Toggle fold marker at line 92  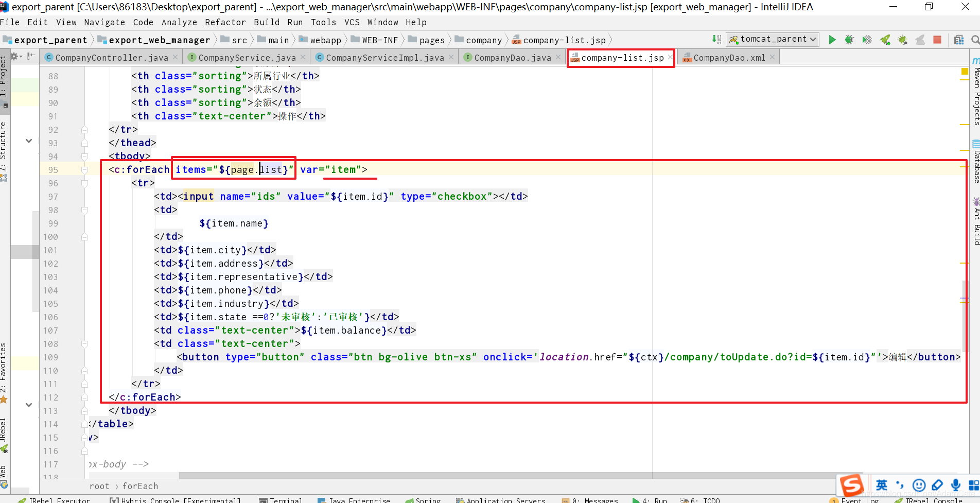click(84, 130)
